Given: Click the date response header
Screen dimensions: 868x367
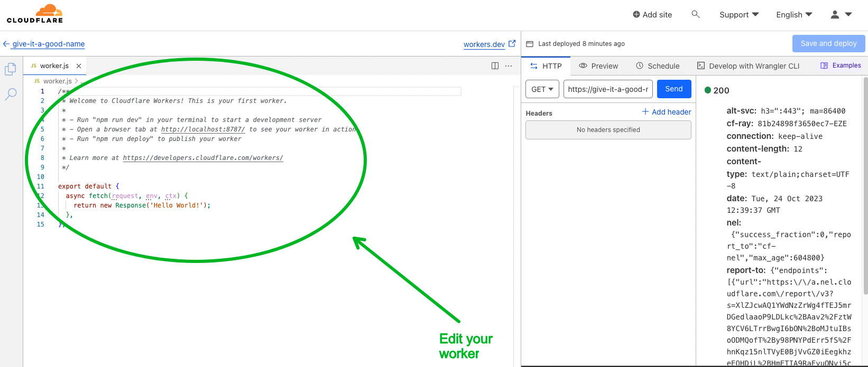Looking at the screenshot, I should click(774, 204).
